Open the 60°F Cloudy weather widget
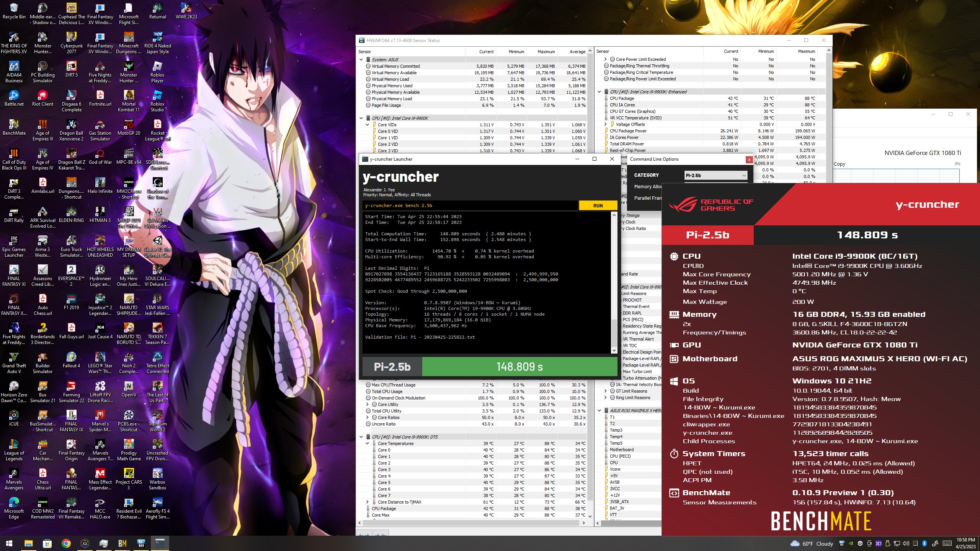 tap(812, 543)
